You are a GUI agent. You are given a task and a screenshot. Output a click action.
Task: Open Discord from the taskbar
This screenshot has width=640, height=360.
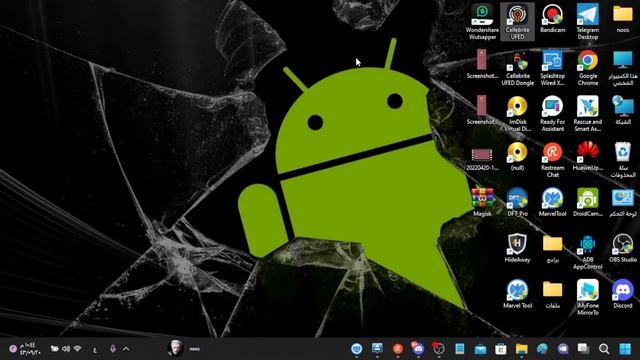coord(418,349)
